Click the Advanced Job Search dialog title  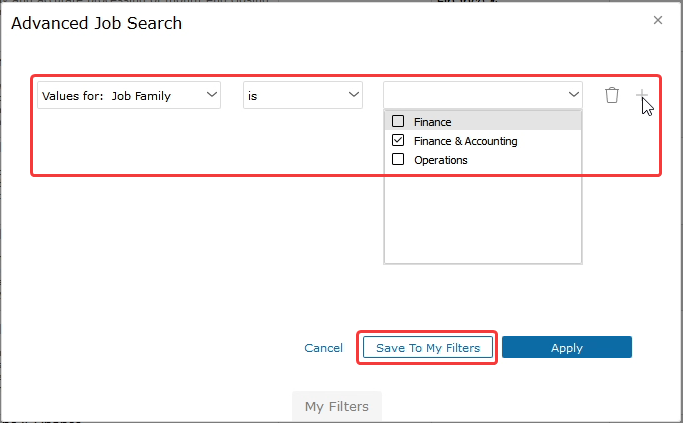coord(96,23)
